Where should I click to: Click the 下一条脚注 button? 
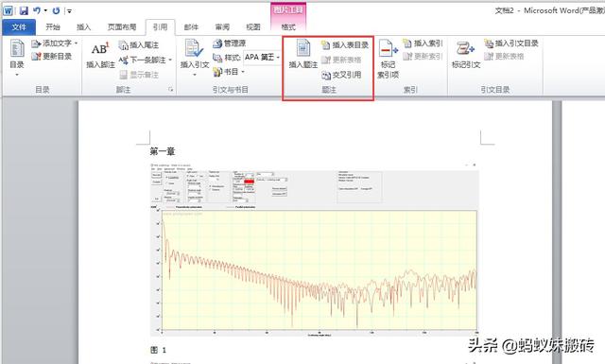pos(142,60)
